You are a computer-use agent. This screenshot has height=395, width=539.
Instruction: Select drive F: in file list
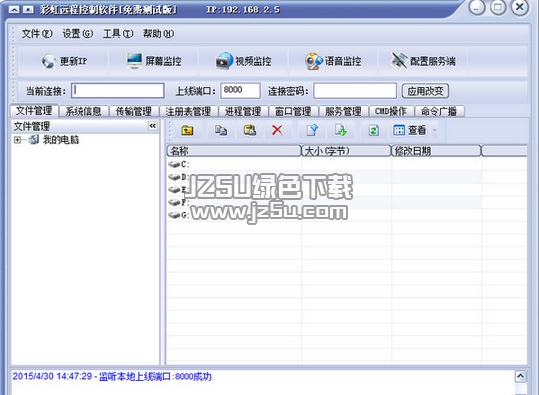(x=178, y=202)
